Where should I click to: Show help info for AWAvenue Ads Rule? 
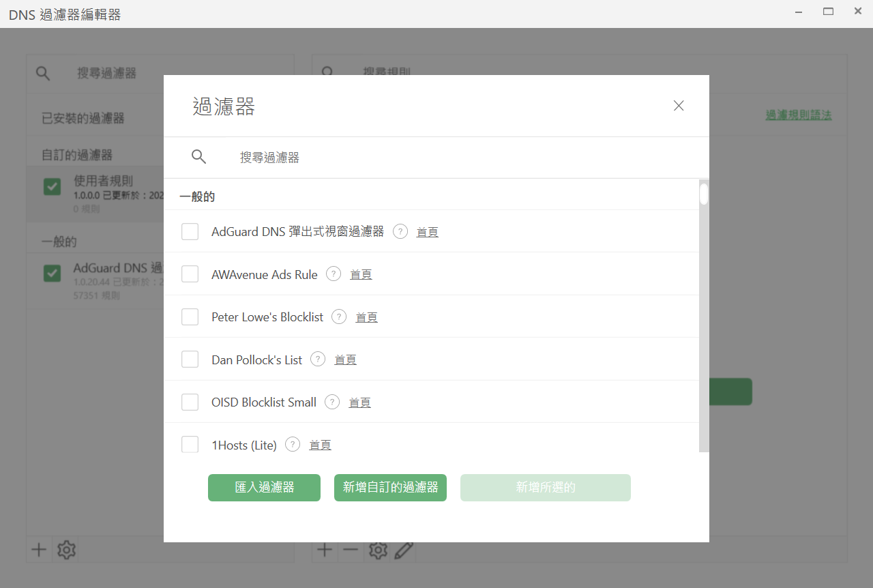pyautogui.click(x=334, y=274)
